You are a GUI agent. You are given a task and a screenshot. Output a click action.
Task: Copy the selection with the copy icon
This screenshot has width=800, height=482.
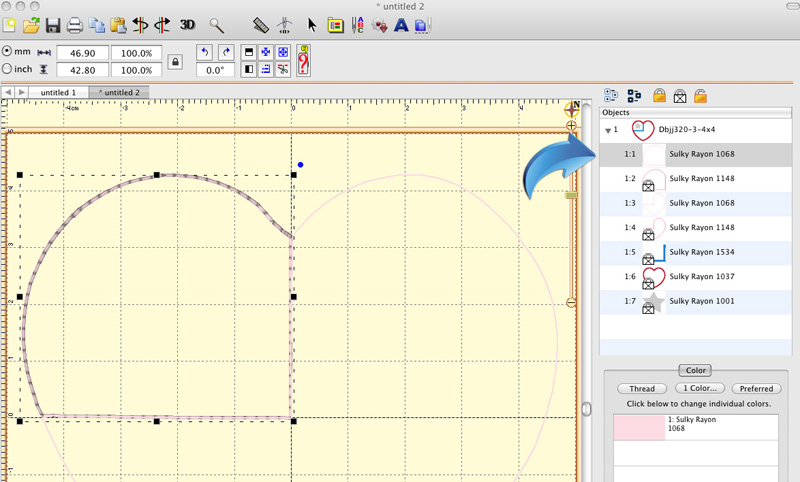coord(96,25)
